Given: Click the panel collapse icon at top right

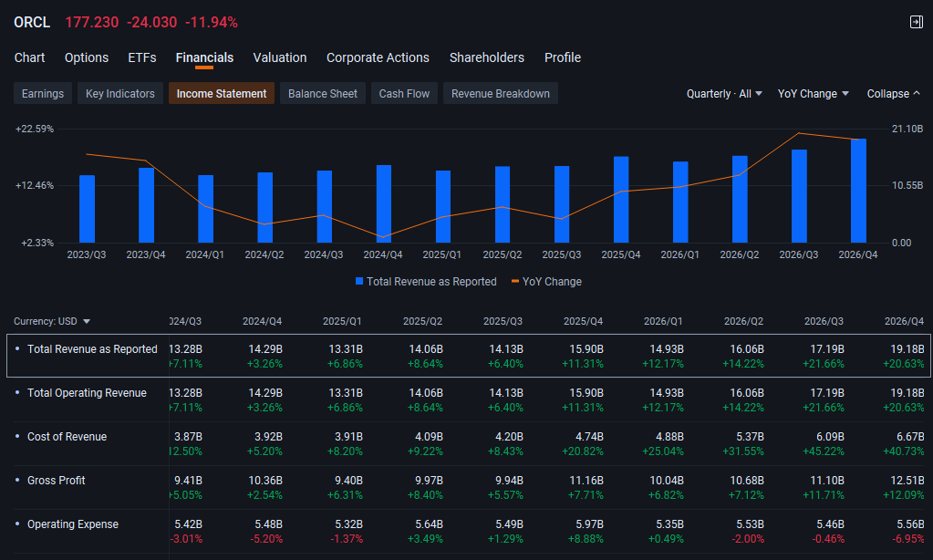Looking at the screenshot, I should (917, 22).
